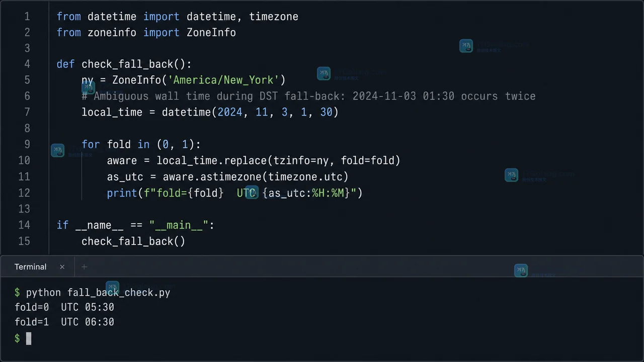
Task: Click line number 4 in the gutter
Action: click(27, 64)
